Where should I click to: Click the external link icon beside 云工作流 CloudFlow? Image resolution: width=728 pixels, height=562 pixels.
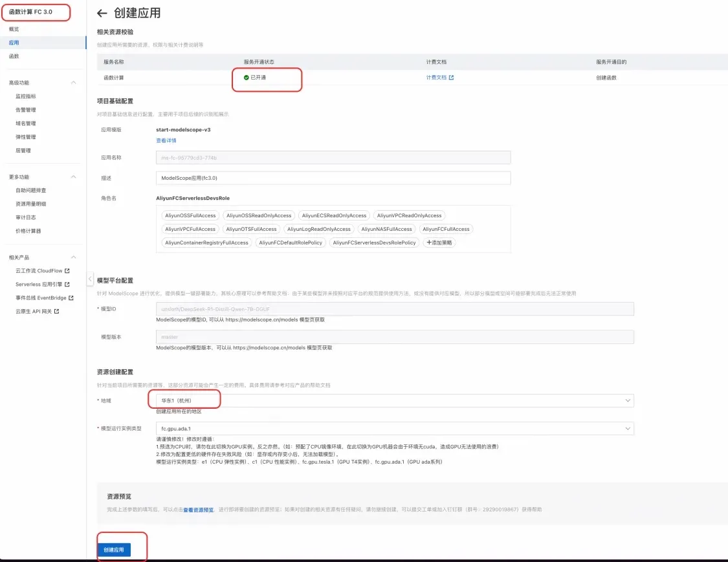[67, 270]
